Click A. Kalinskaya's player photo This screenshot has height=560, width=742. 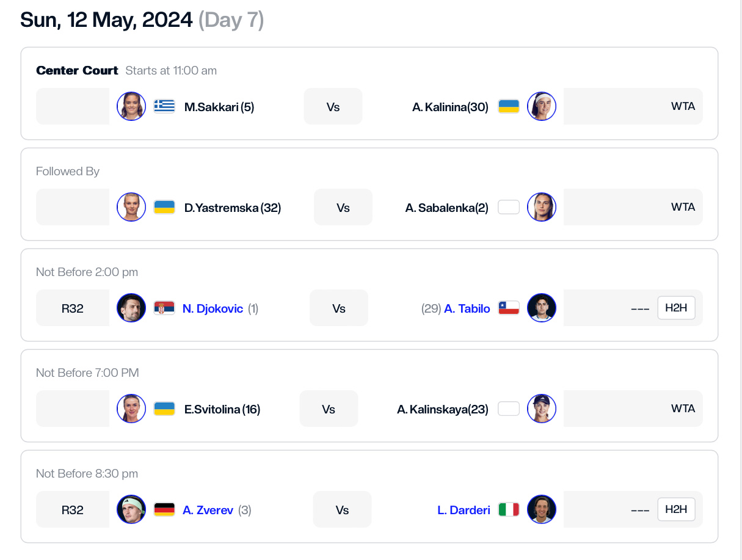click(x=542, y=409)
